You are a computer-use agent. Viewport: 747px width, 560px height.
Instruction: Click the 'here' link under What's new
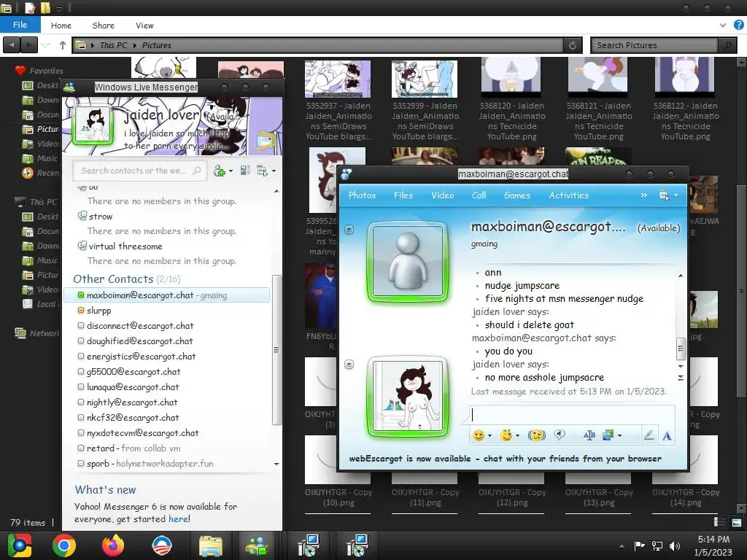[179, 519]
